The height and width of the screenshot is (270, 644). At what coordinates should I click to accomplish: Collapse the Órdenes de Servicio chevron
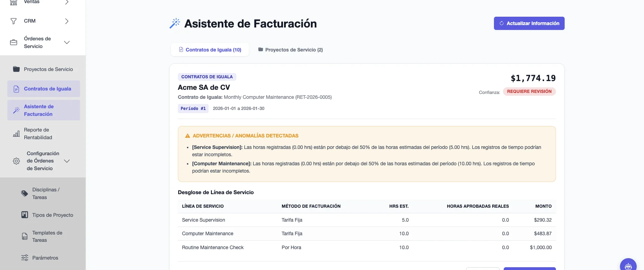67,42
